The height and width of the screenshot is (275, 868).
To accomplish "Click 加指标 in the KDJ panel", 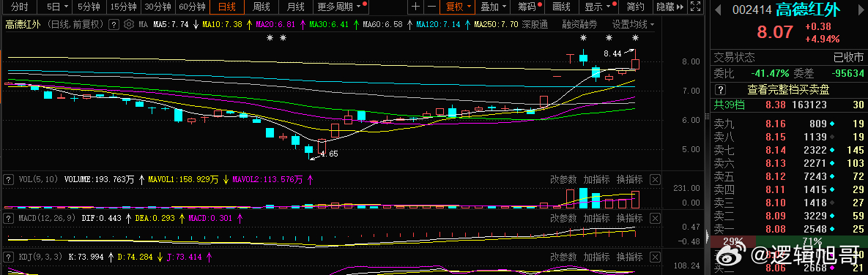I will tap(597, 257).
